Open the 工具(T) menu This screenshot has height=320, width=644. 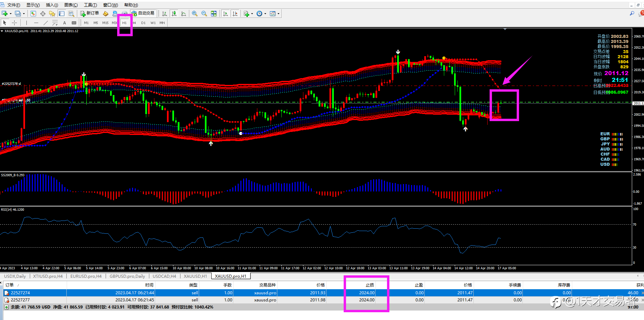coord(90,5)
